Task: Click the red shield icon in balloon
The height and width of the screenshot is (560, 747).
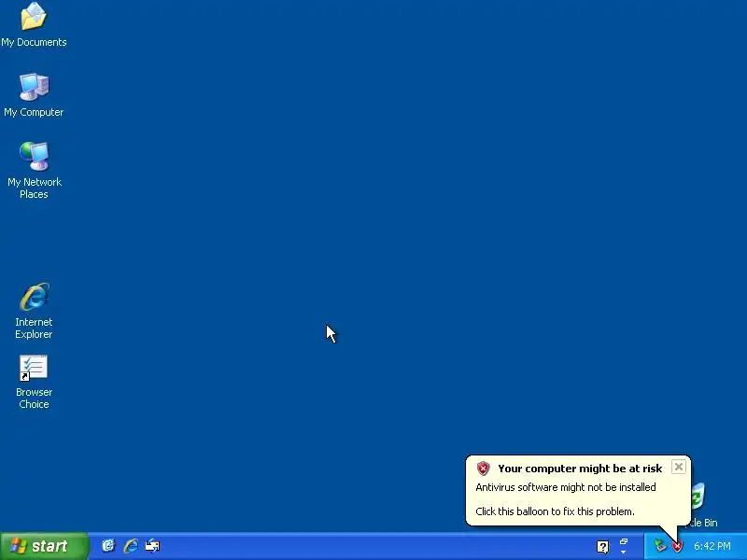Action: pyautogui.click(x=483, y=469)
